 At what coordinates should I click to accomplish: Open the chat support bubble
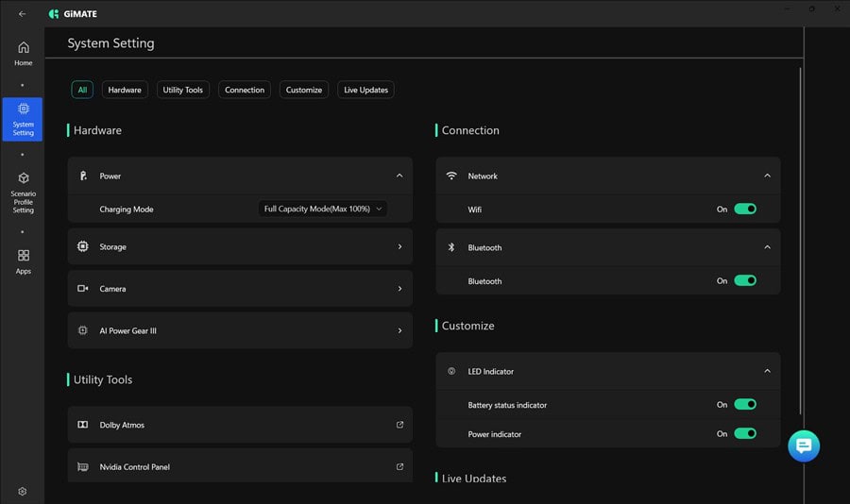pyautogui.click(x=804, y=446)
